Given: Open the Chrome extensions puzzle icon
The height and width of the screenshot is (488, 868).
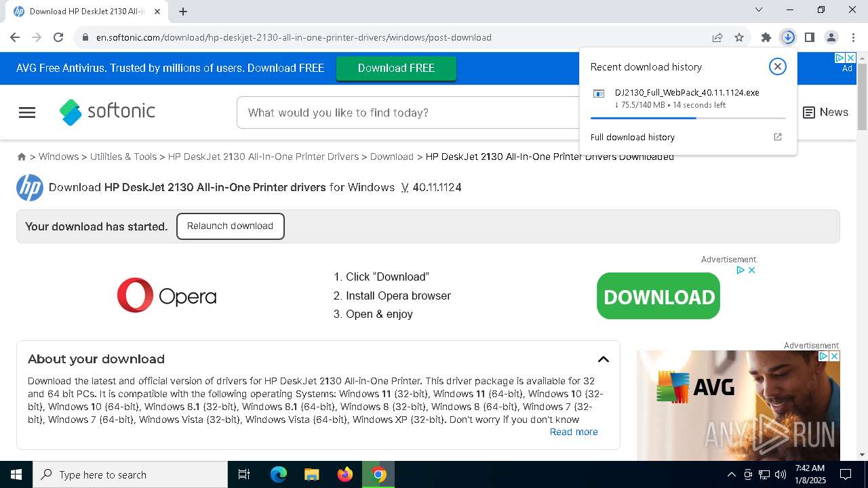Looking at the screenshot, I should (766, 37).
